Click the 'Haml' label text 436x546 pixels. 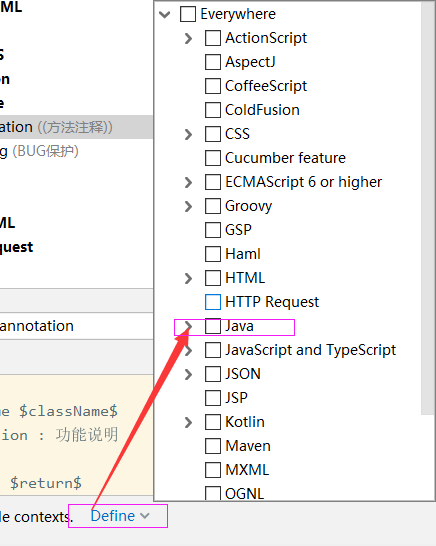click(x=243, y=254)
